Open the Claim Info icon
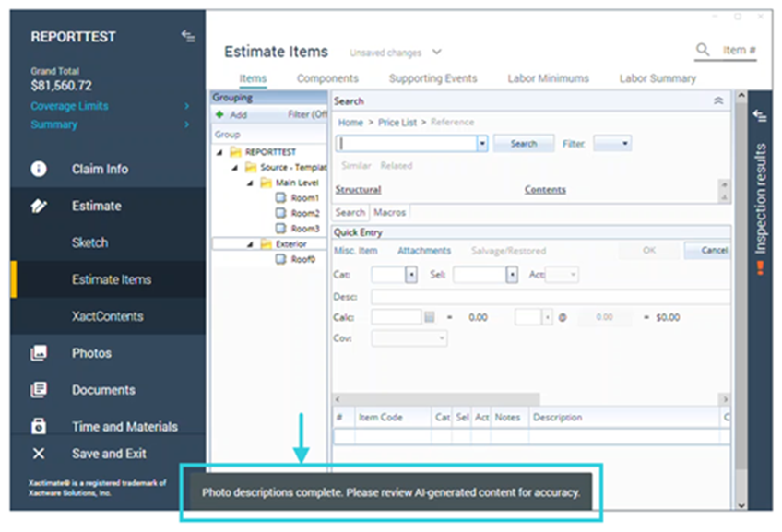Image resolution: width=782 pixels, height=532 pixels. [39, 169]
